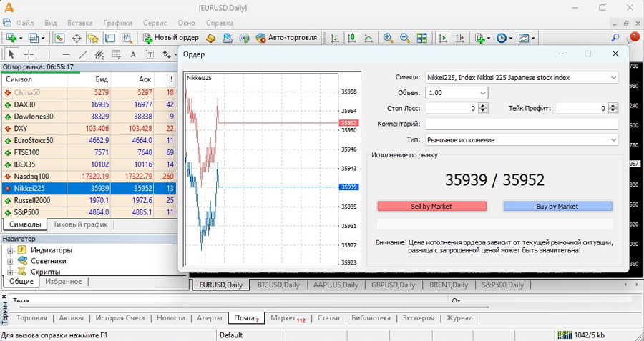The width and height of the screenshot is (644, 341).
Task: Open the chat notification bubble with red badge
Action: (x=633, y=38)
